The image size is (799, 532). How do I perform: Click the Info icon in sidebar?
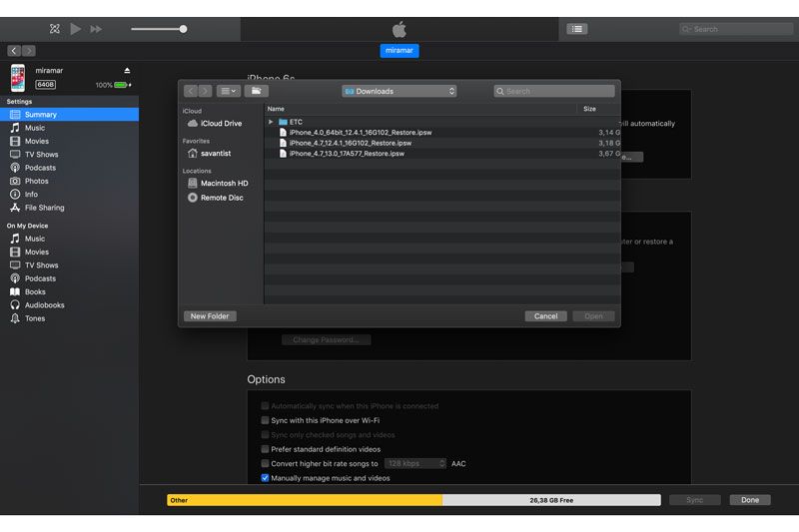coord(15,194)
